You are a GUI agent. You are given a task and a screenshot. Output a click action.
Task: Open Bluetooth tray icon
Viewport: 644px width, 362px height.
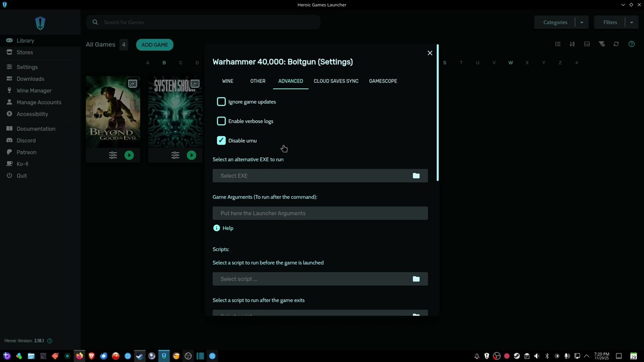(547, 356)
